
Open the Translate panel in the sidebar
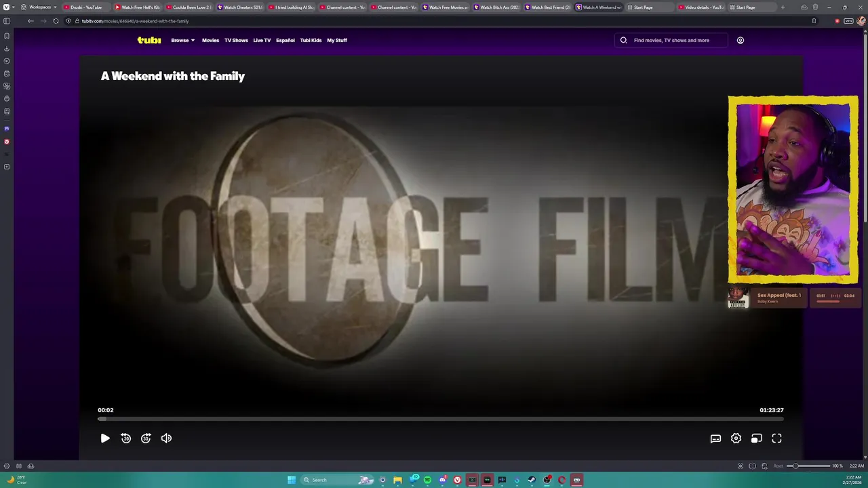pyautogui.click(x=7, y=86)
